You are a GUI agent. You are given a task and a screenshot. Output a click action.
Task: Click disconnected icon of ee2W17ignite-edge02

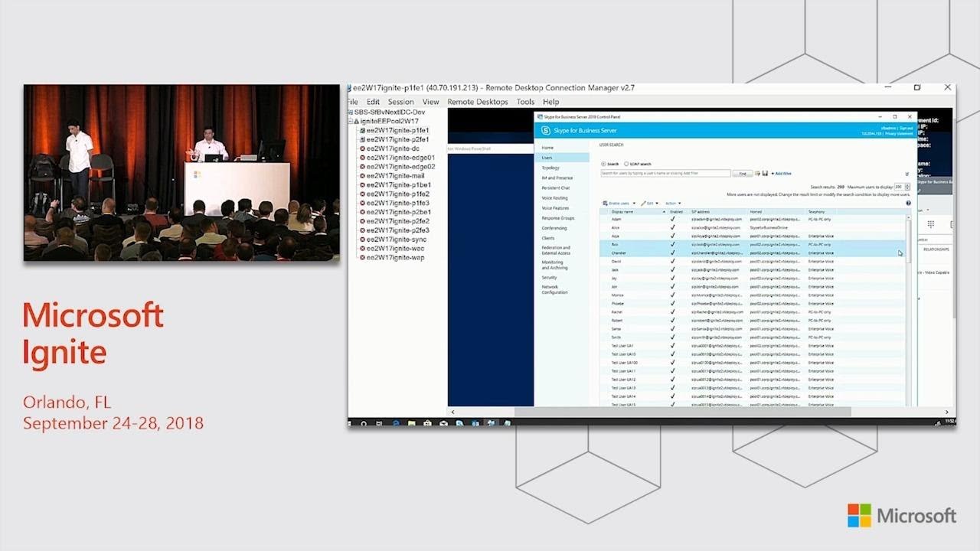pos(362,167)
